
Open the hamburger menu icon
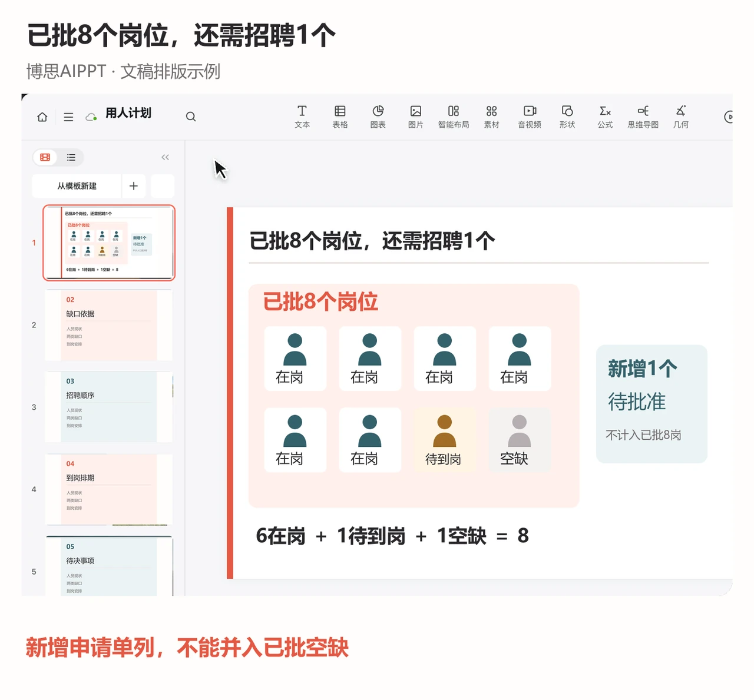pyautogui.click(x=68, y=117)
